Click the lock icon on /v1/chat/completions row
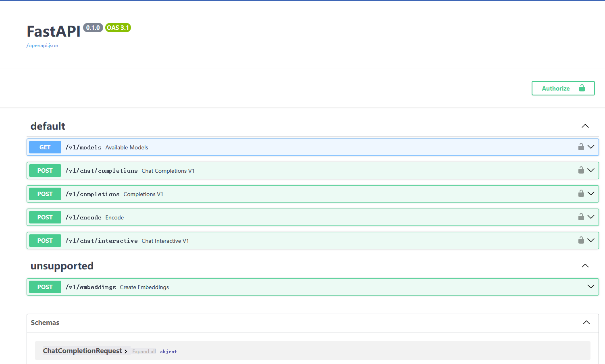 (581, 170)
